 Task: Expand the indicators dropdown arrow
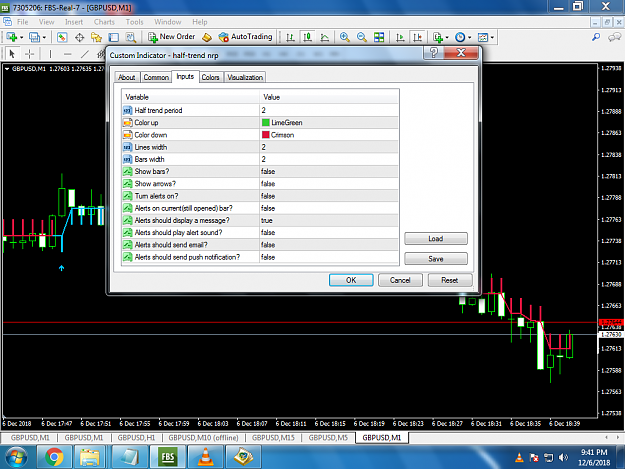447,37
